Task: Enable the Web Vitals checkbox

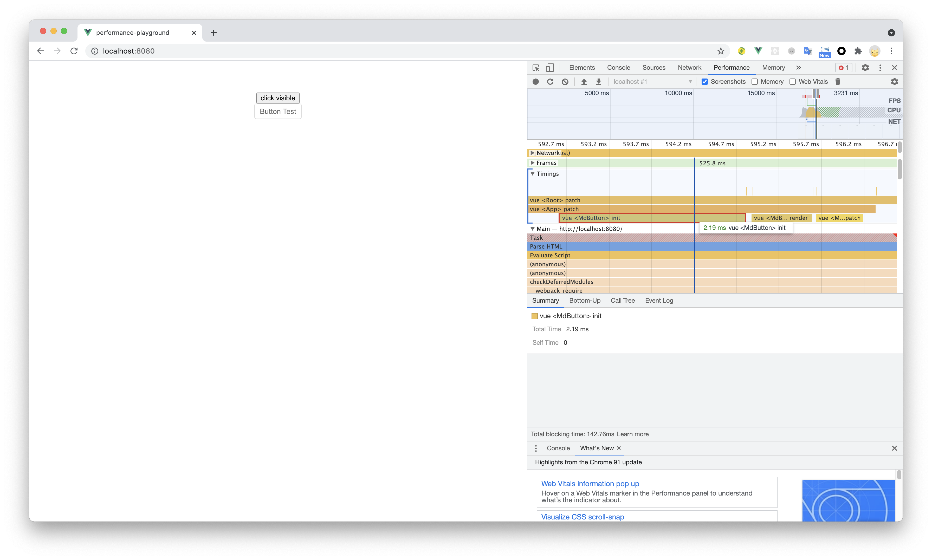Action: coord(792,82)
